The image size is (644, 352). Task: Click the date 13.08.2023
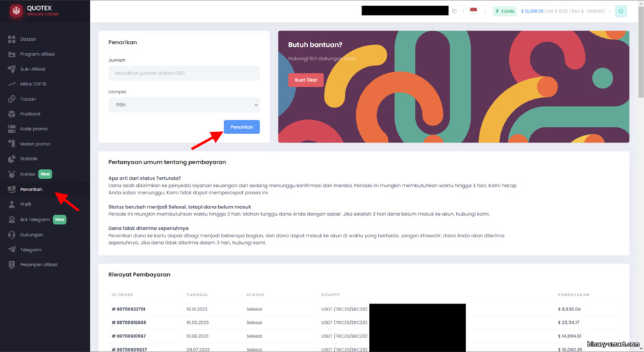[x=197, y=336]
